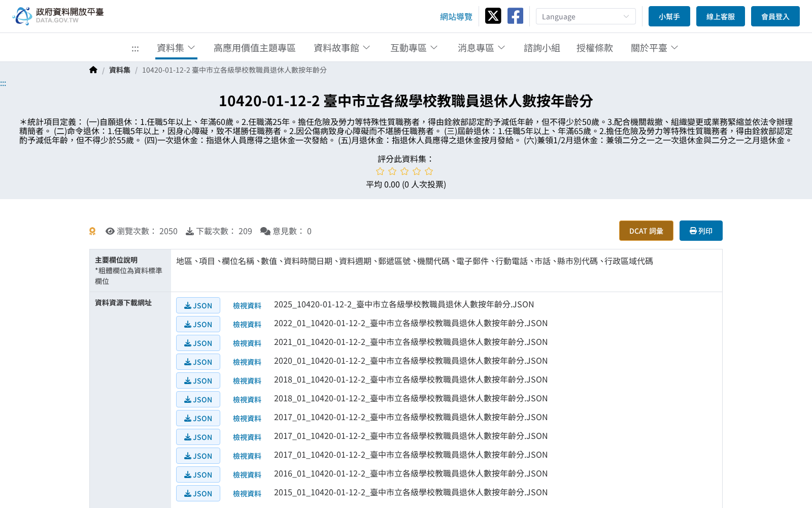View data (檢視資料) for 2020_01 file
The height and width of the screenshot is (508, 812).
pyautogui.click(x=247, y=362)
